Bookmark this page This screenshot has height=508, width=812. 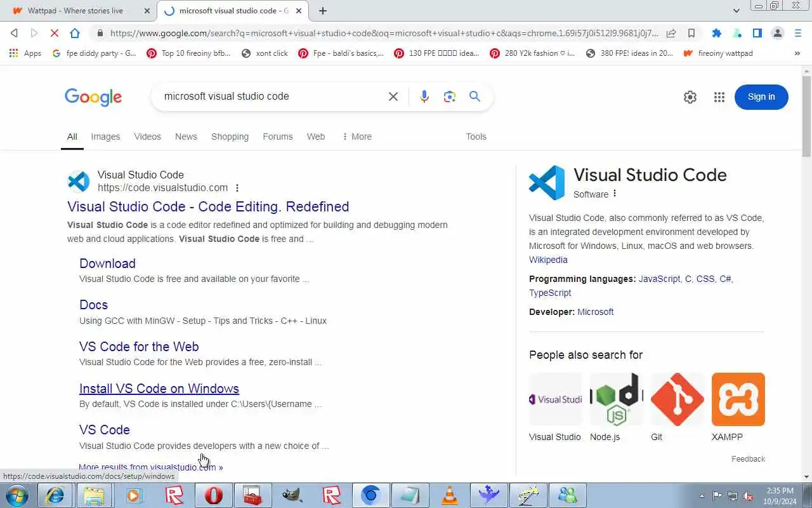691,33
